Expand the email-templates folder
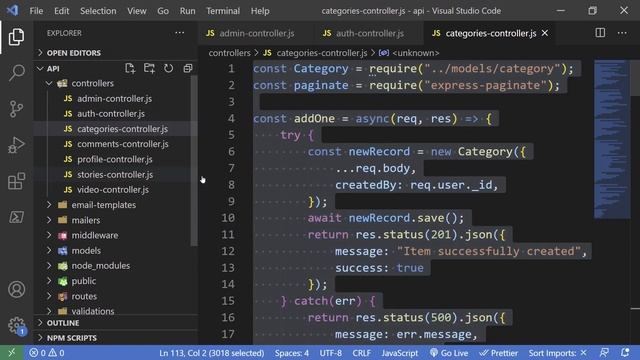This screenshot has height=360, width=640. 116,205
